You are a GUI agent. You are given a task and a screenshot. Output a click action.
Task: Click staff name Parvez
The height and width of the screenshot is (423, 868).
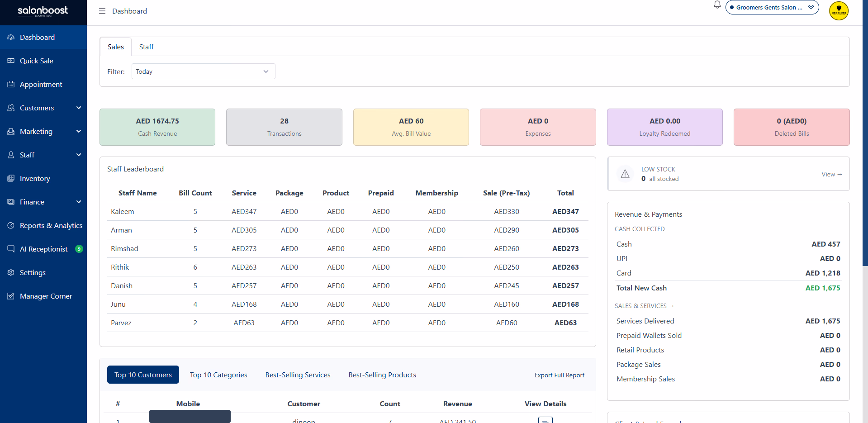[121, 323]
